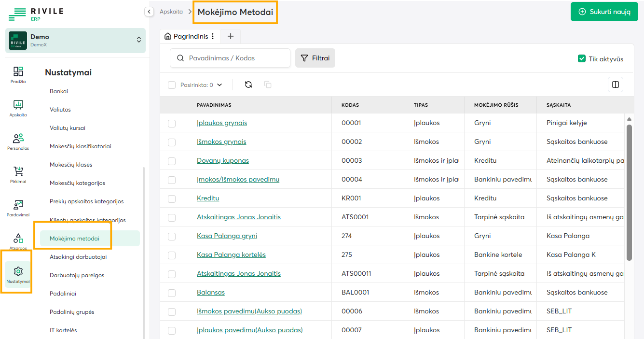This screenshot has height=339, width=644.
Task: Go to Personalas section icon
Action: point(18,141)
